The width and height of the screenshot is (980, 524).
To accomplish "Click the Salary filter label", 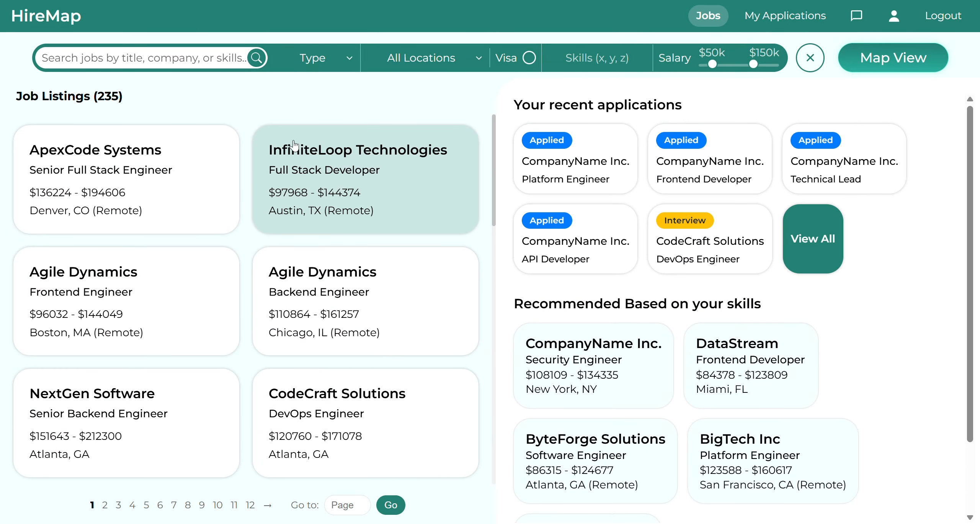I will [x=675, y=58].
